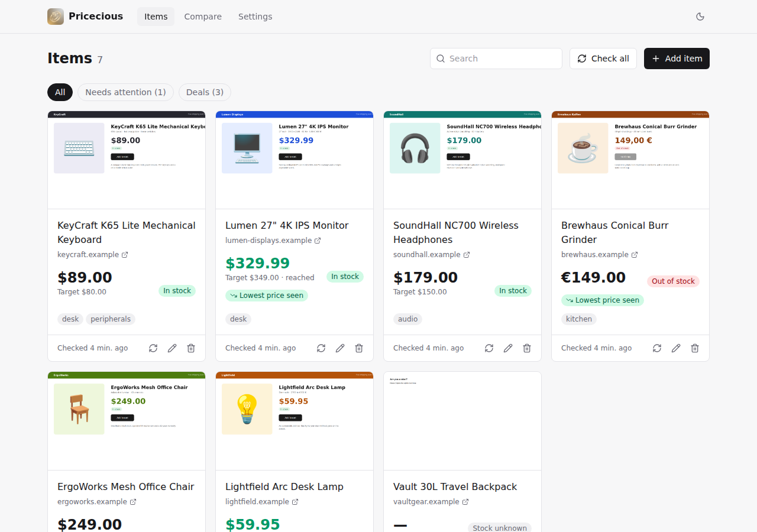Open keycraft.example external link
The height and width of the screenshot is (532, 757).
(93, 255)
